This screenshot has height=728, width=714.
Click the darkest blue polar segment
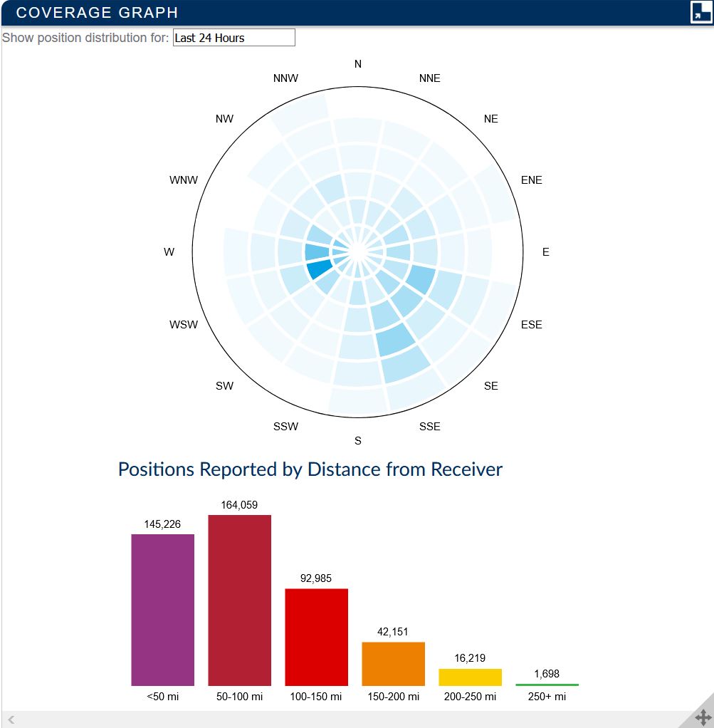coord(320,269)
